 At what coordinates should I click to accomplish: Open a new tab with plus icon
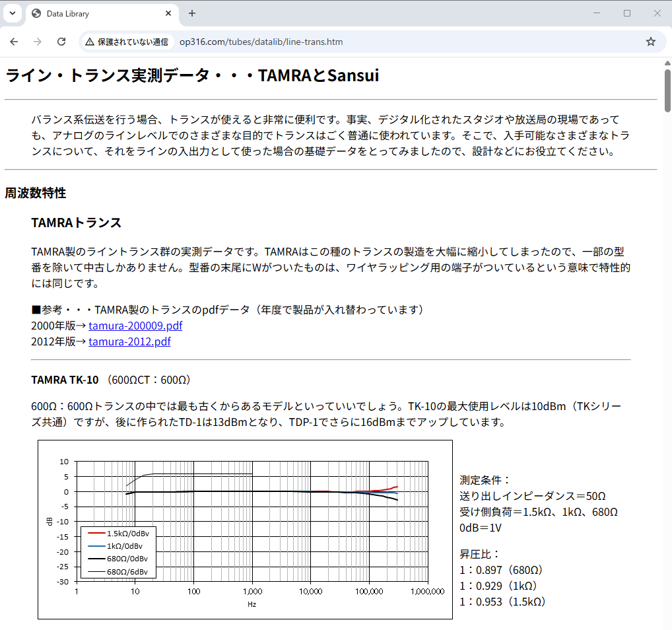[x=192, y=13]
